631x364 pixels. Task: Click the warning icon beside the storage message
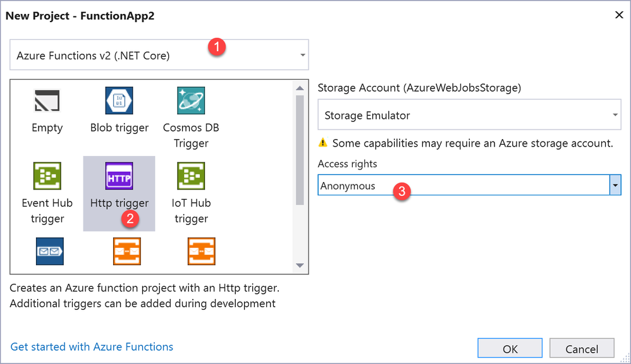[323, 143]
